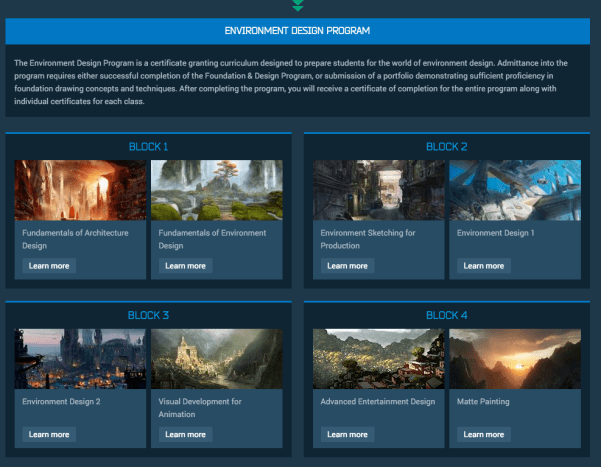This screenshot has width=601, height=467.
Task: Click the Block 4 heading
Action: coord(447,315)
